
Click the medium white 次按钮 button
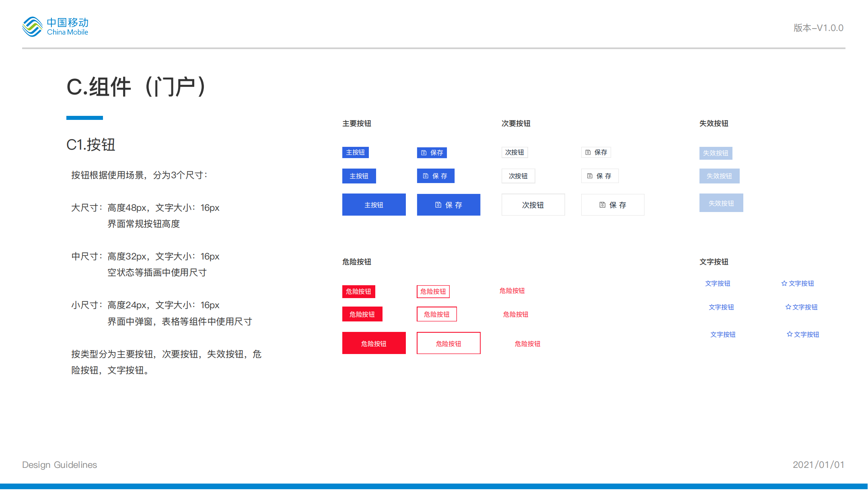(518, 176)
